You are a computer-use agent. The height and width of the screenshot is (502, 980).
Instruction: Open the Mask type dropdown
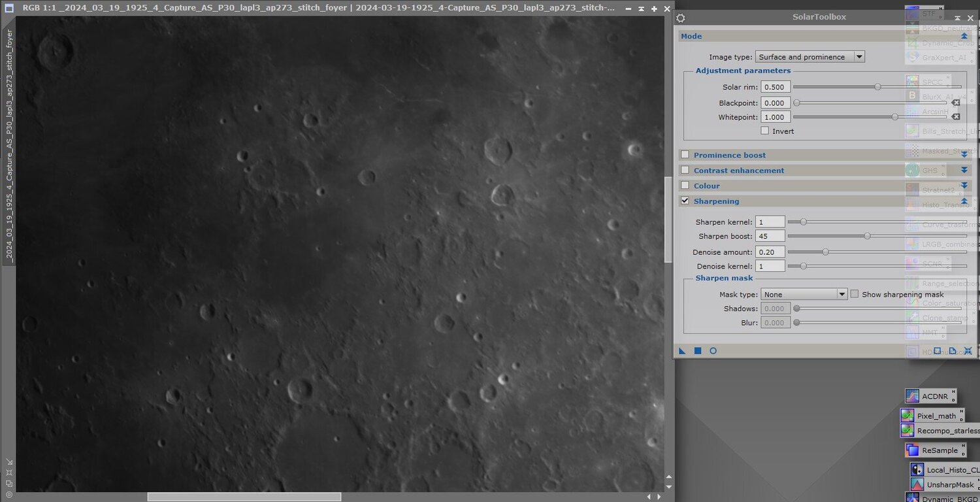[804, 294]
